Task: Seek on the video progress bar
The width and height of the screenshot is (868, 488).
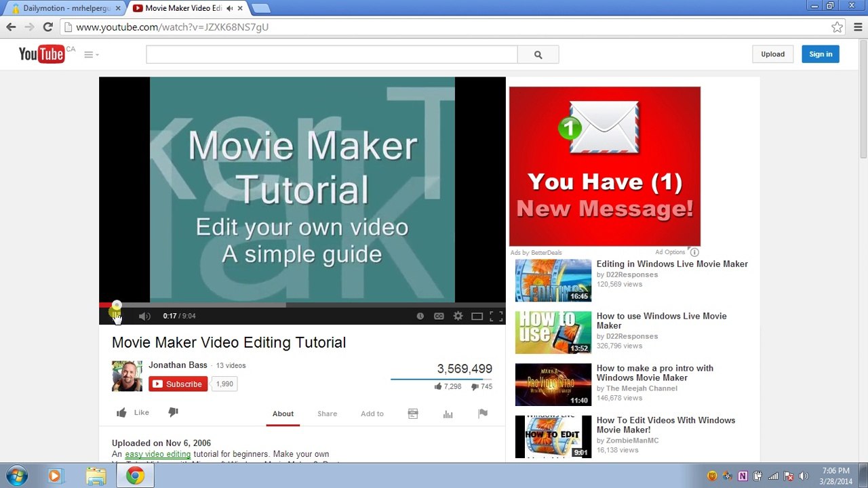Action: [x=302, y=305]
